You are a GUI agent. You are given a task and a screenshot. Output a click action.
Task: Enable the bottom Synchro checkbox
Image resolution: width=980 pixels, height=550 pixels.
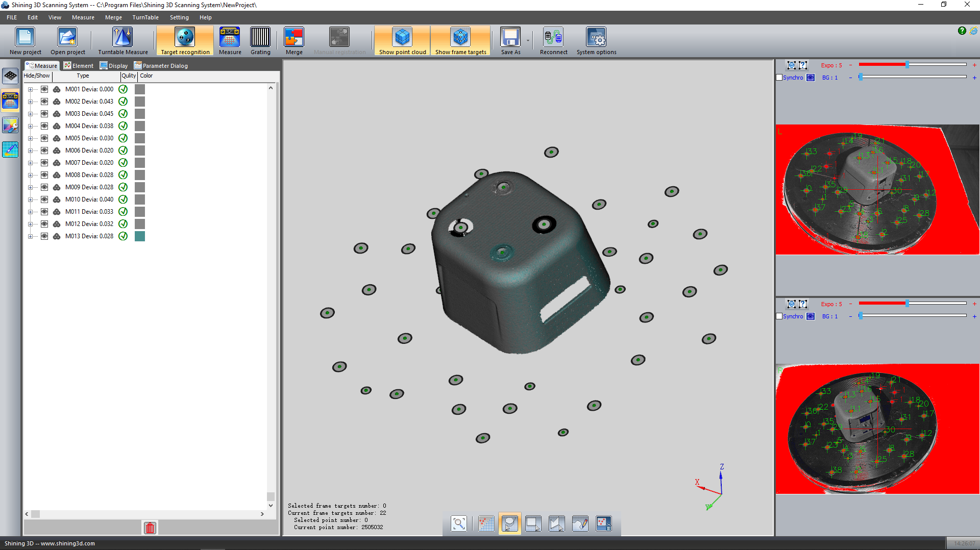pyautogui.click(x=779, y=316)
